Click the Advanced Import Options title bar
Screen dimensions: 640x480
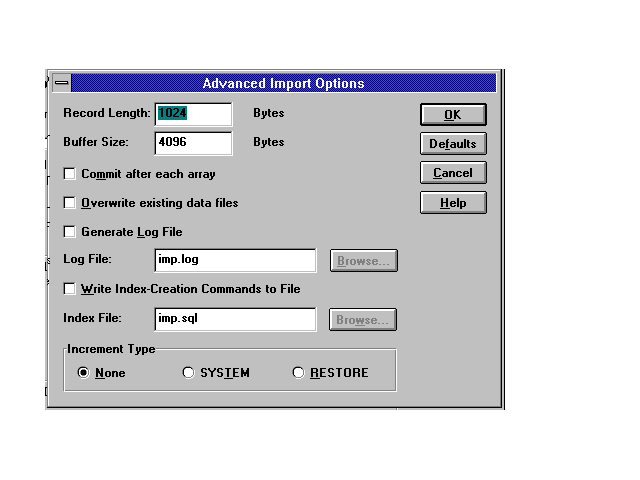point(283,84)
